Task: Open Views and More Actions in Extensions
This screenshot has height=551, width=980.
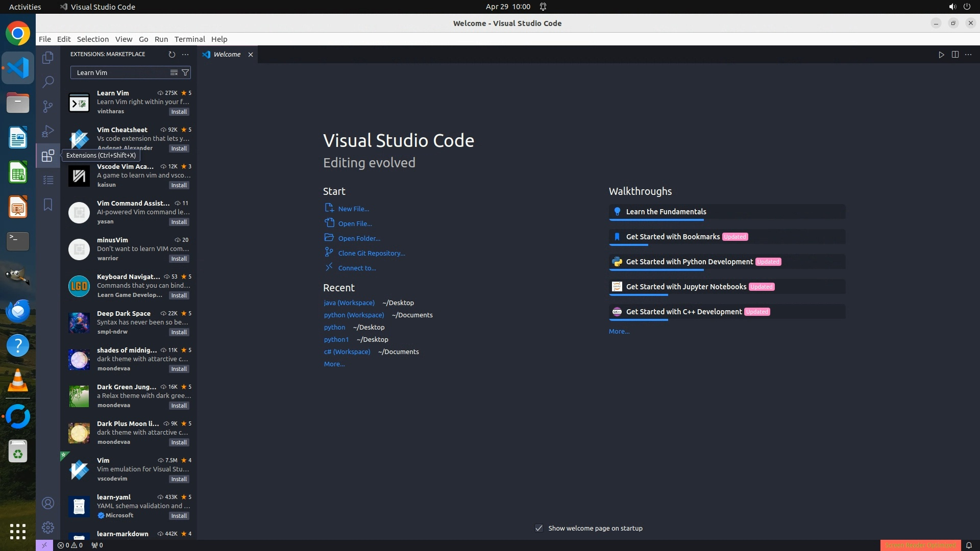Action: [185, 54]
